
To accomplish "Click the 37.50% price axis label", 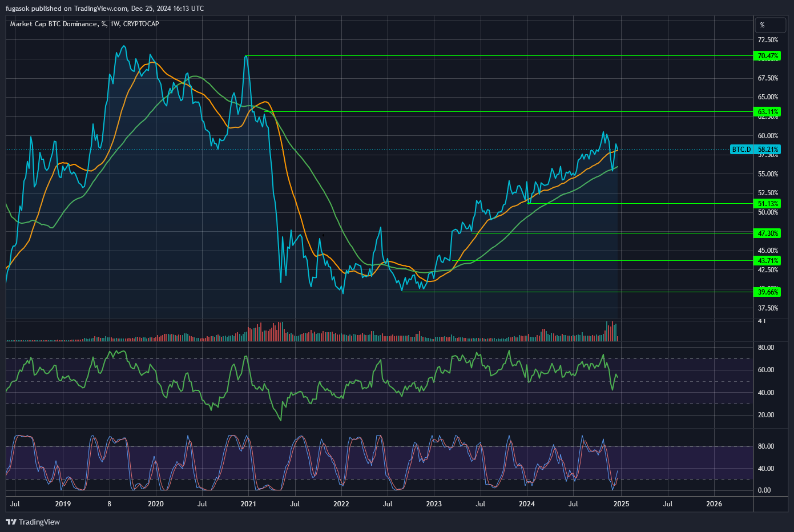I will (x=768, y=308).
